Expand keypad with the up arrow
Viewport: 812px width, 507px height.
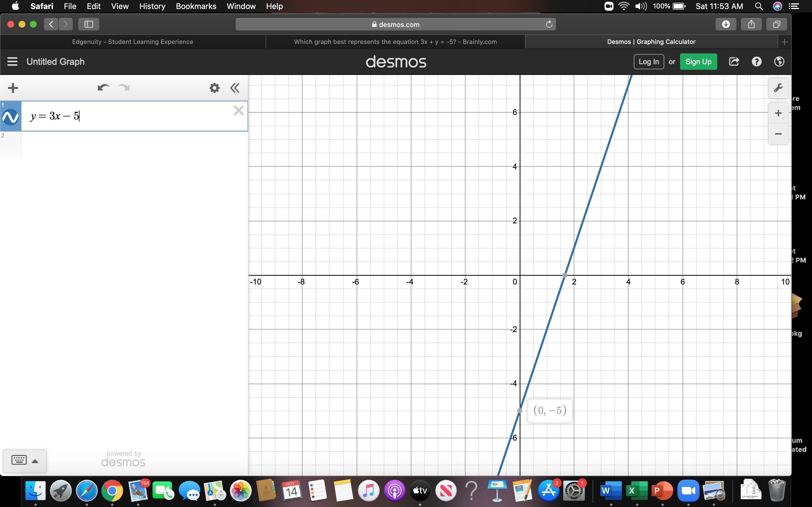[x=35, y=461]
